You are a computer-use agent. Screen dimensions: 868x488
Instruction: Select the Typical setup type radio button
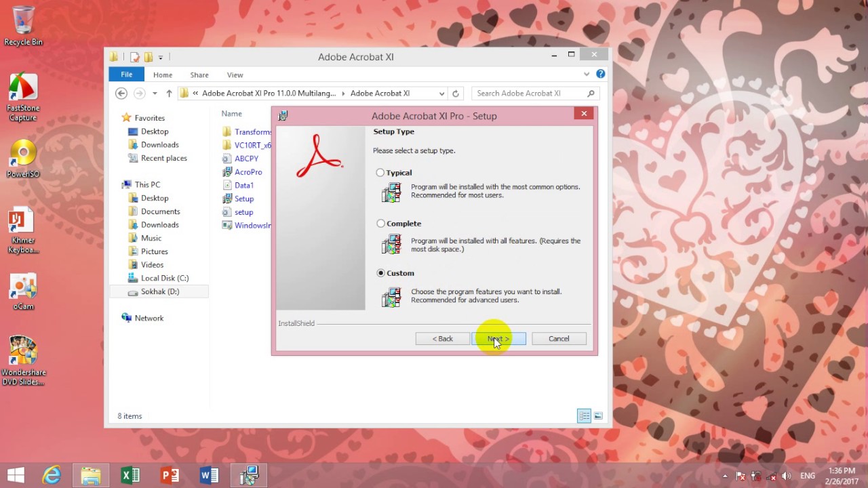380,173
